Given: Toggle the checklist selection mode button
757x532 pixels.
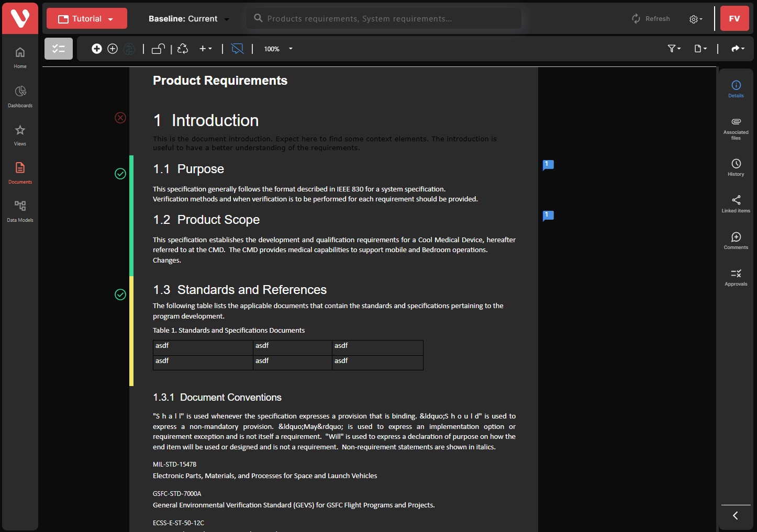Looking at the screenshot, I should [x=59, y=49].
